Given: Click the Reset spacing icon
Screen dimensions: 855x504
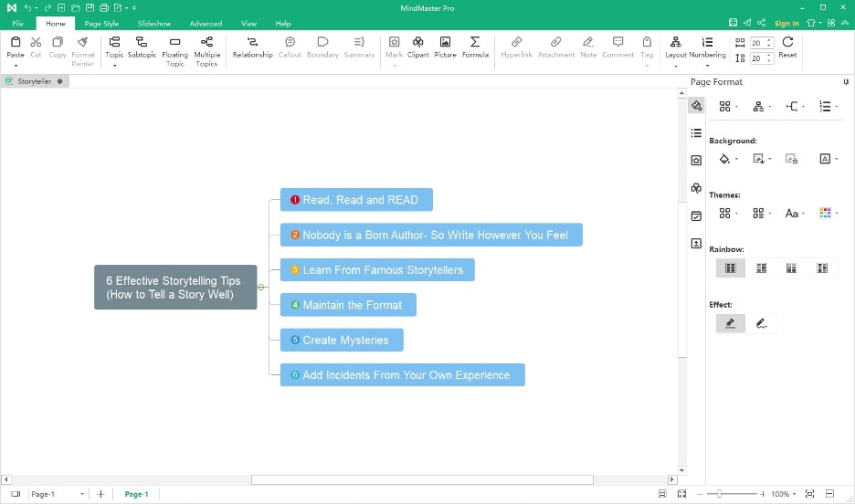Looking at the screenshot, I should (787, 42).
